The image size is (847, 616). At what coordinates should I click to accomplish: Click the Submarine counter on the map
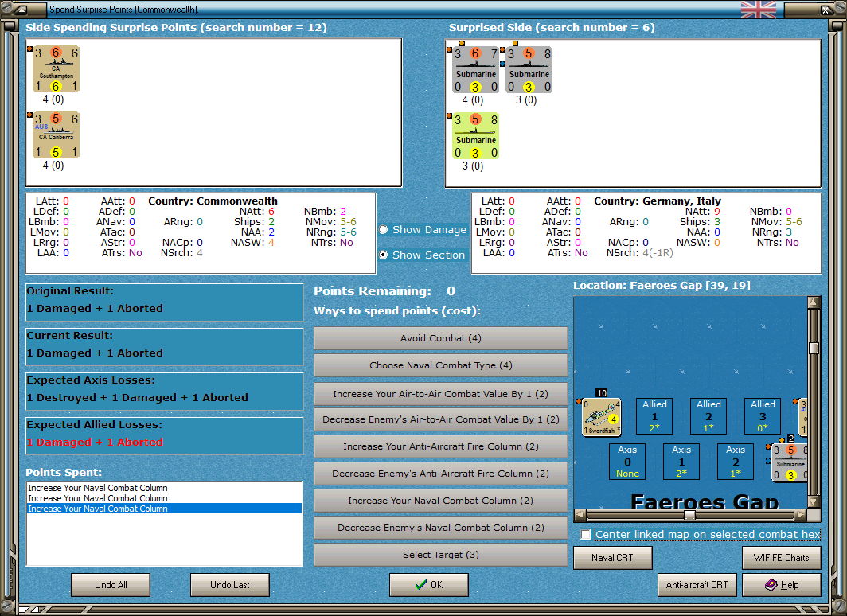[x=790, y=462]
